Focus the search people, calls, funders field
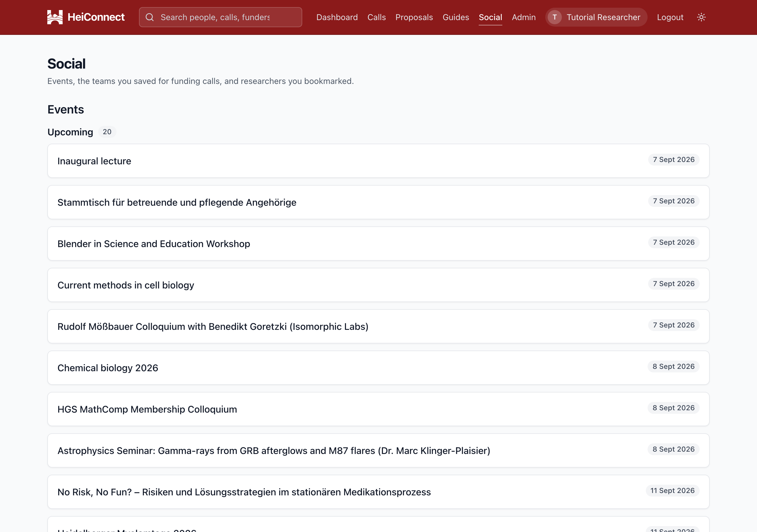The height and width of the screenshot is (532, 757). pyautogui.click(x=220, y=17)
